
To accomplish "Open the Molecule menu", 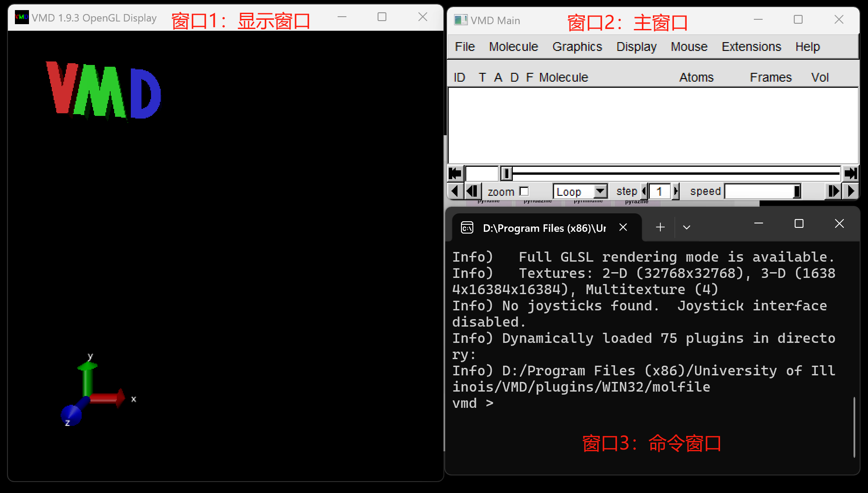I will click(x=513, y=47).
